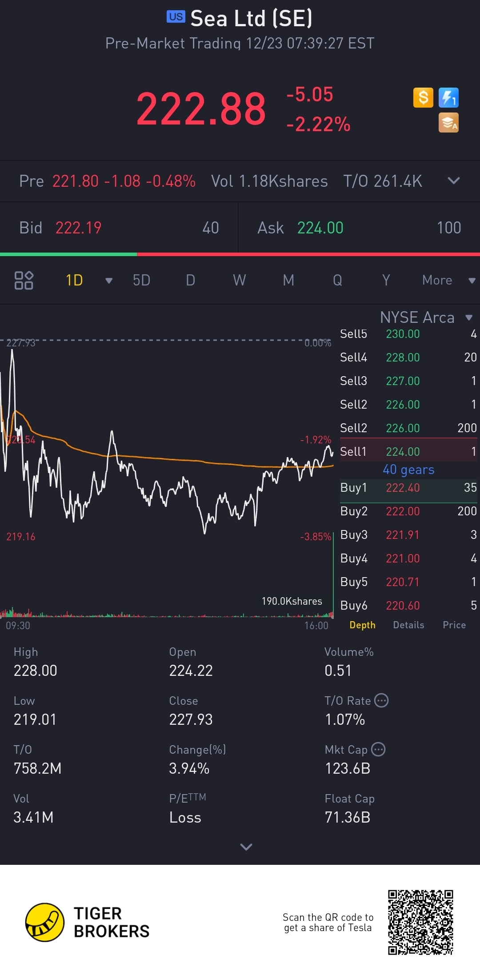Switch to the D daily chart tab
Viewport: 480px width, 980px height.
pos(190,280)
